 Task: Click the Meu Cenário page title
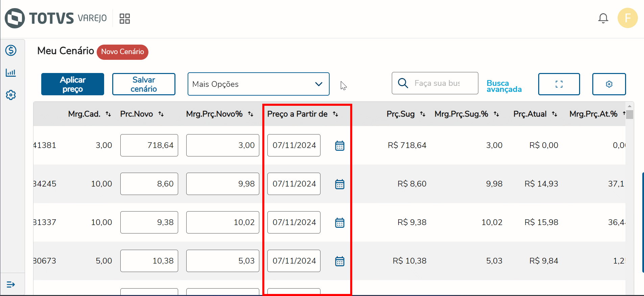click(x=66, y=51)
